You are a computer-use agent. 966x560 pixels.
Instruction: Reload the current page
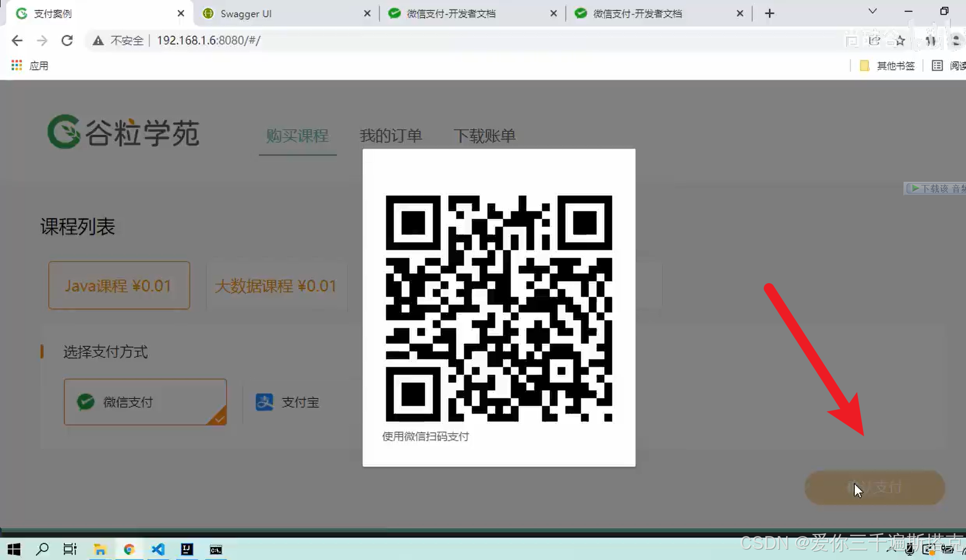[x=67, y=41]
